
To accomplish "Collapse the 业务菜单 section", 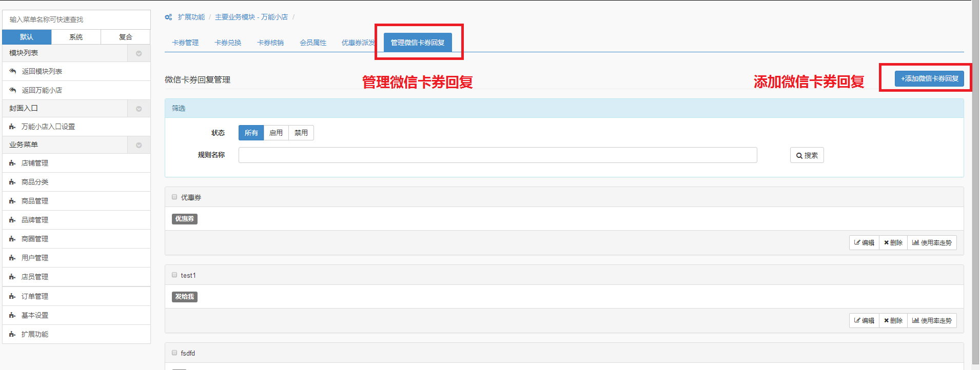I will point(139,145).
